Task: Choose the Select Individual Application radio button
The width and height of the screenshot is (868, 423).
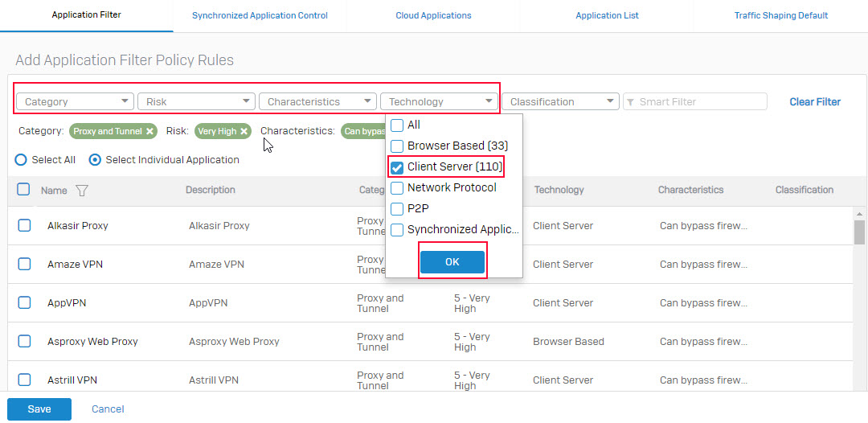Action: [x=95, y=160]
